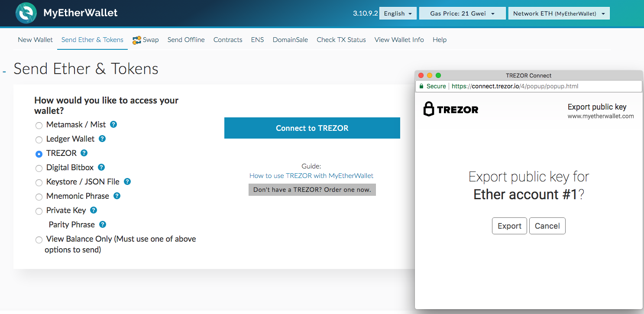Close the TREZOR Connect popup window

(421, 75)
